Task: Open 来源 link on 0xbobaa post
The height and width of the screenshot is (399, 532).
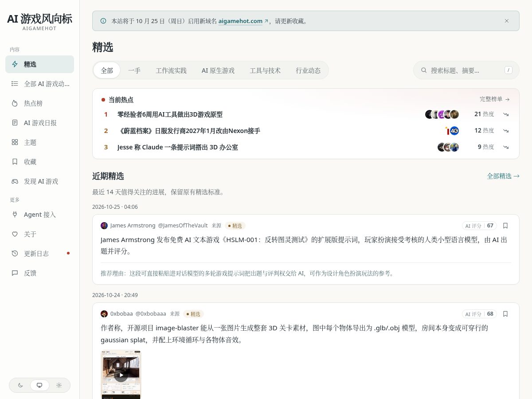Action: click(175, 314)
